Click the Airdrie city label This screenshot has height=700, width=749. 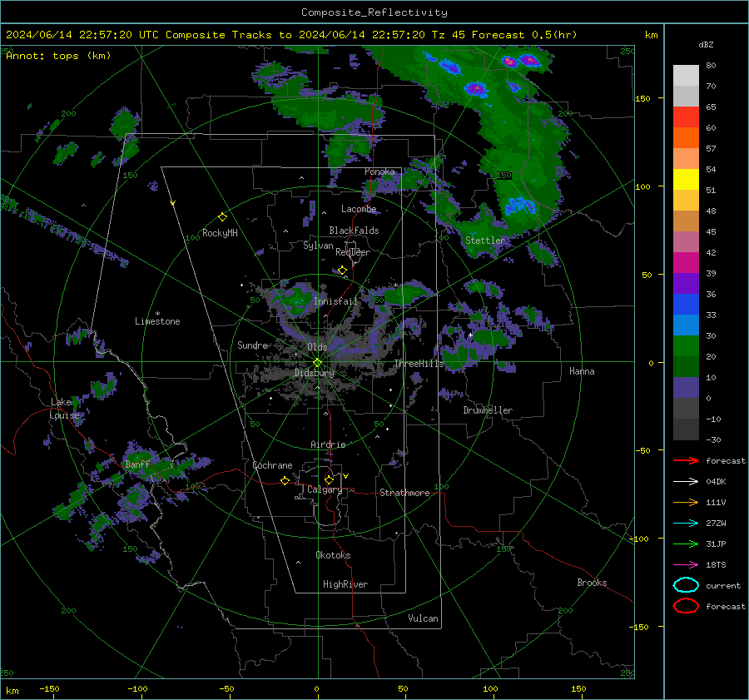click(x=328, y=444)
